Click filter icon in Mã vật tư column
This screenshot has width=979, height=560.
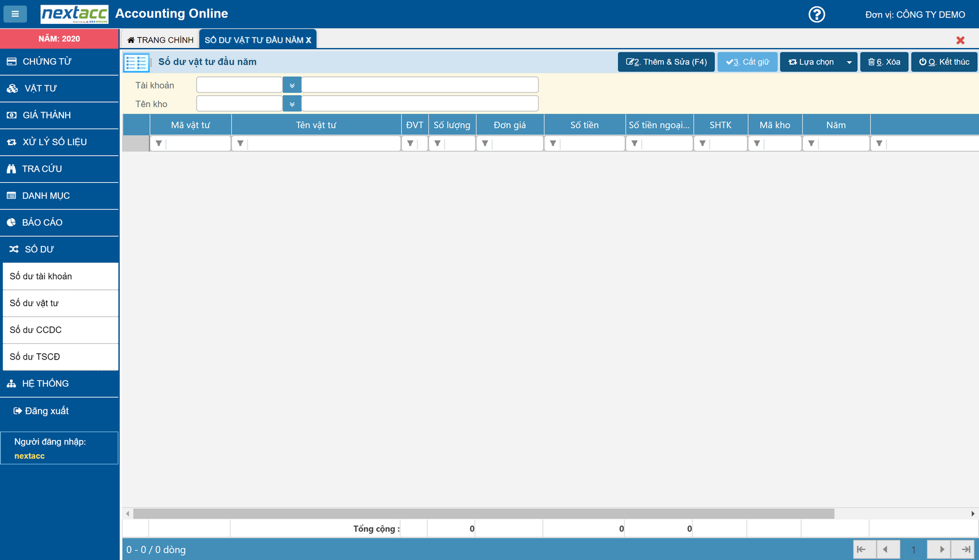point(159,144)
